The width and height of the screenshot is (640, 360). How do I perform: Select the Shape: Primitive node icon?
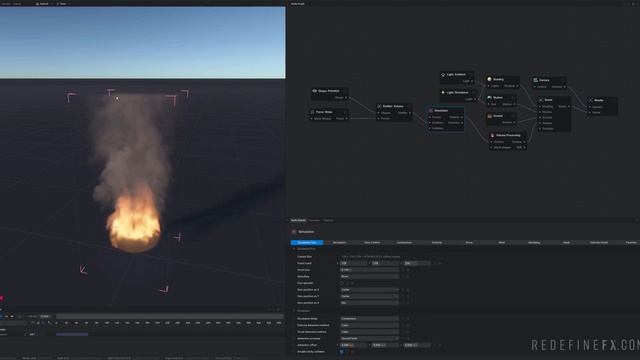[314, 91]
